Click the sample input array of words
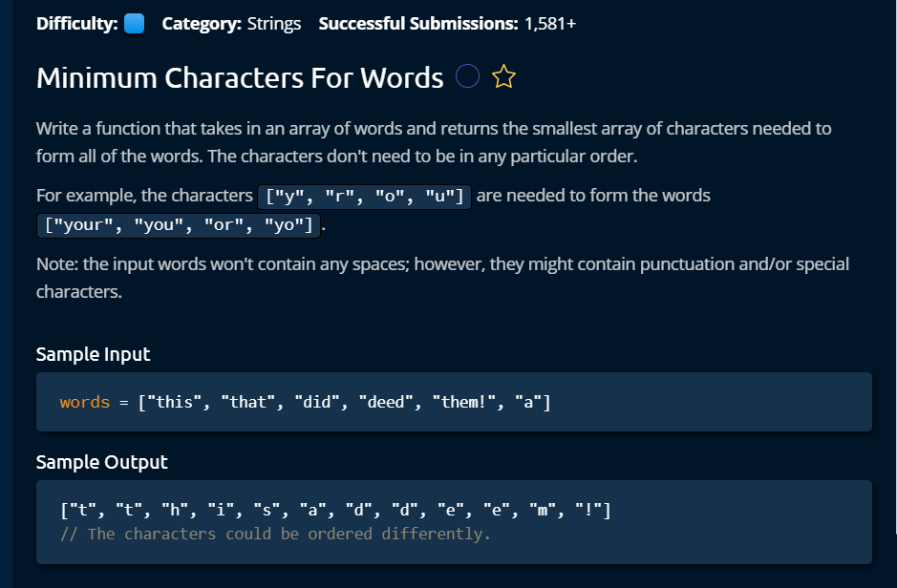Image resolution: width=897 pixels, height=588 pixels. 345,402
